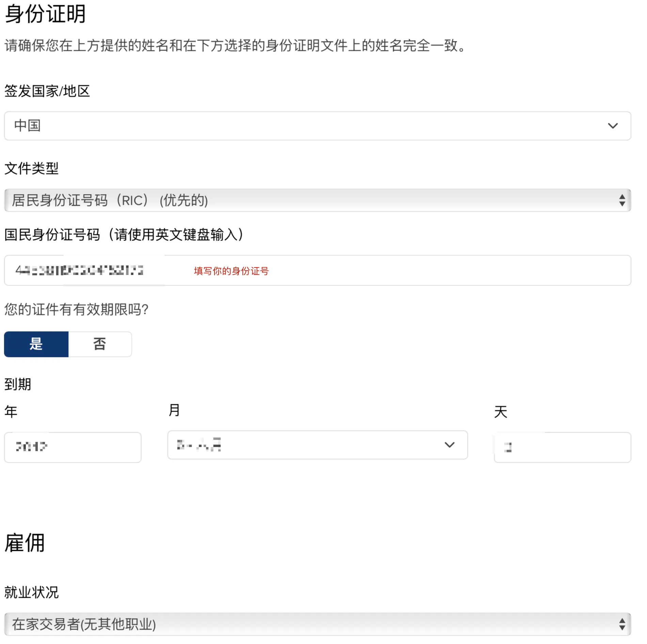Select 是 for document expiry question
The width and height of the screenshot is (647, 644).
[36, 344]
